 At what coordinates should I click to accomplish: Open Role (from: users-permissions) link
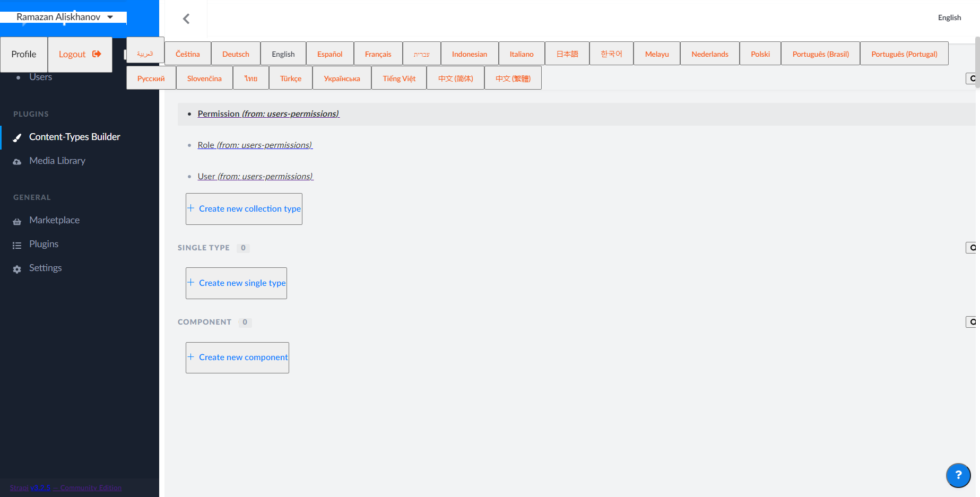click(x=255, y=145)
